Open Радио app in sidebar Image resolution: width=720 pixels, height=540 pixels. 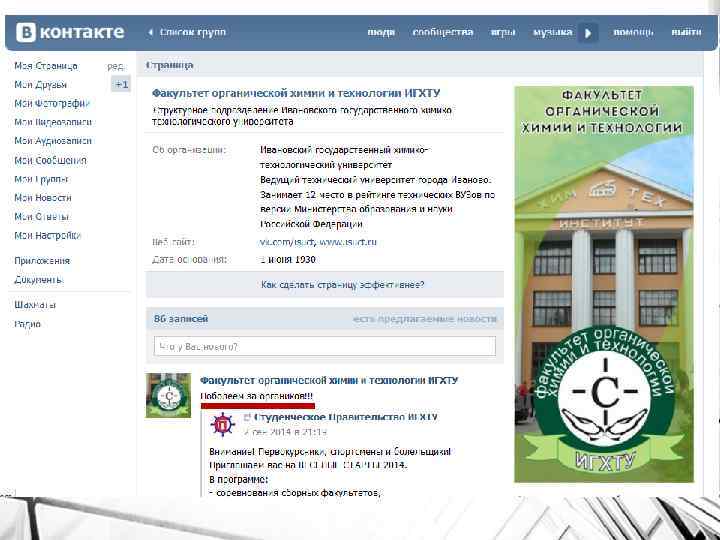(x=28, y=324)
